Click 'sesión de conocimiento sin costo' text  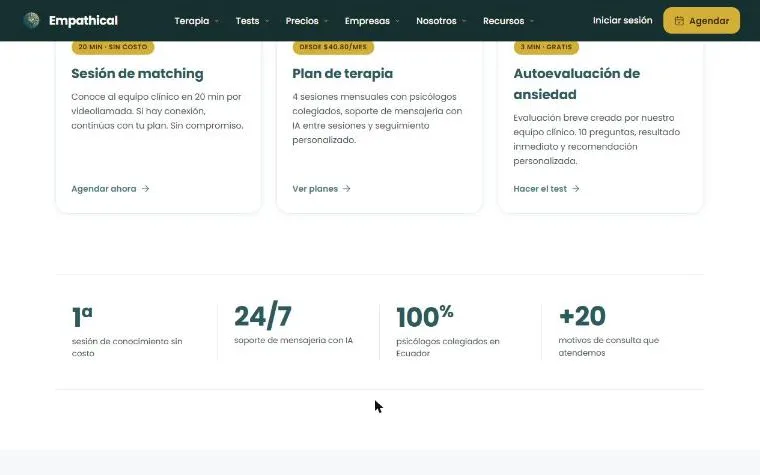tap(127, 347)
